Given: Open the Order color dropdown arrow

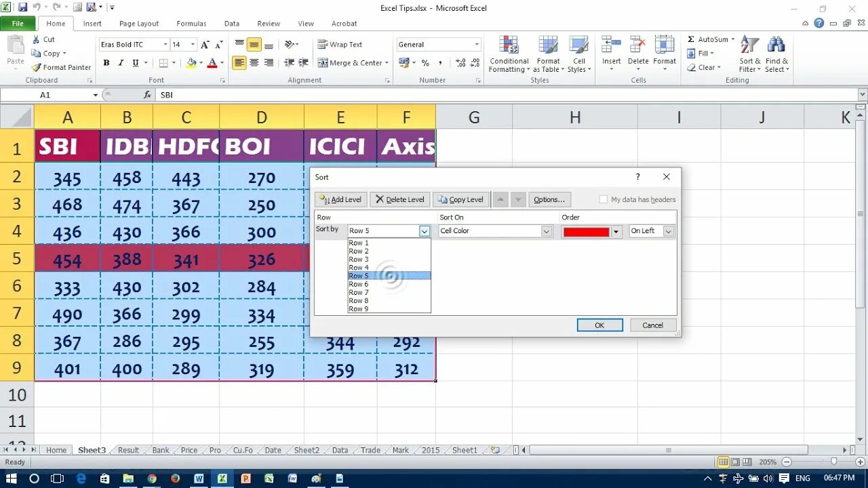Looking at the screenshot, I should [x=616, y=232].
